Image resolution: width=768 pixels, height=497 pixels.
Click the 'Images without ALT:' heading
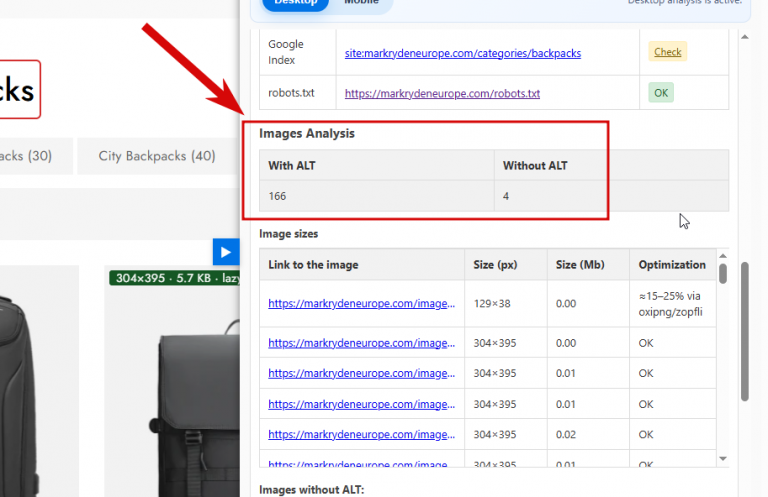(x=312, y=490)
